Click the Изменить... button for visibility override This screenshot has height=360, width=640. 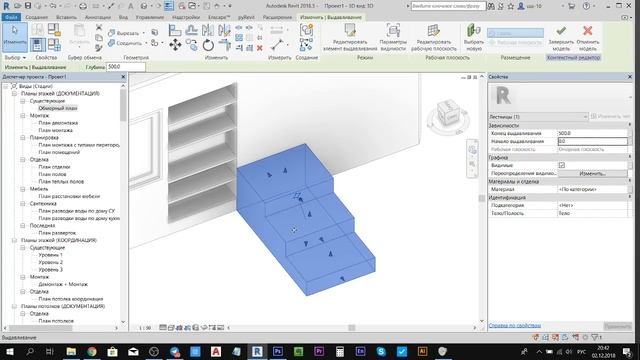[x=592, y=173]
